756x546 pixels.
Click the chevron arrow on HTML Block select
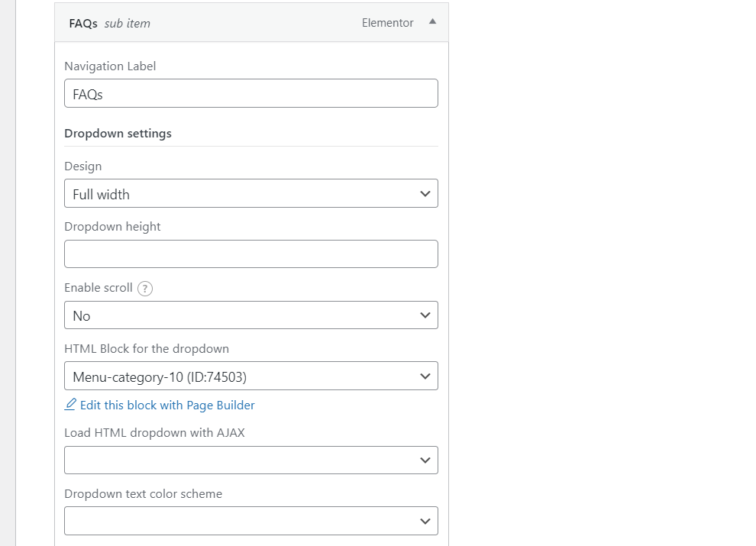click(x=425, y=376)
